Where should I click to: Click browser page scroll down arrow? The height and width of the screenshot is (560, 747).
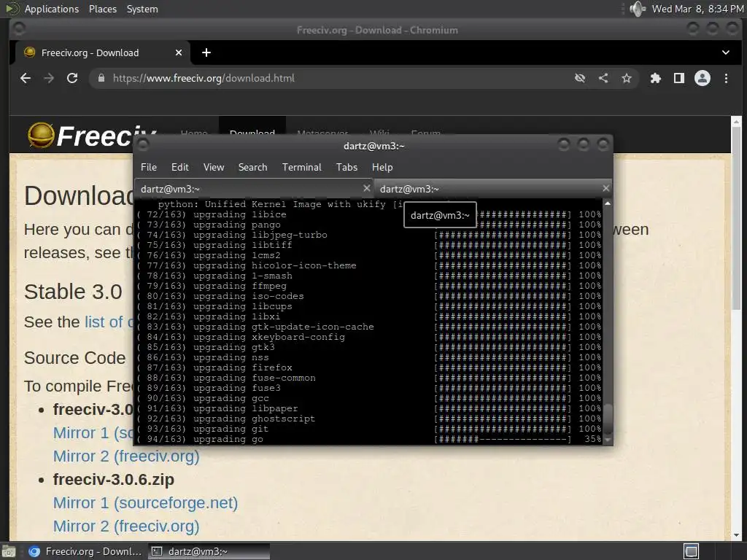[x=736, y=535]
